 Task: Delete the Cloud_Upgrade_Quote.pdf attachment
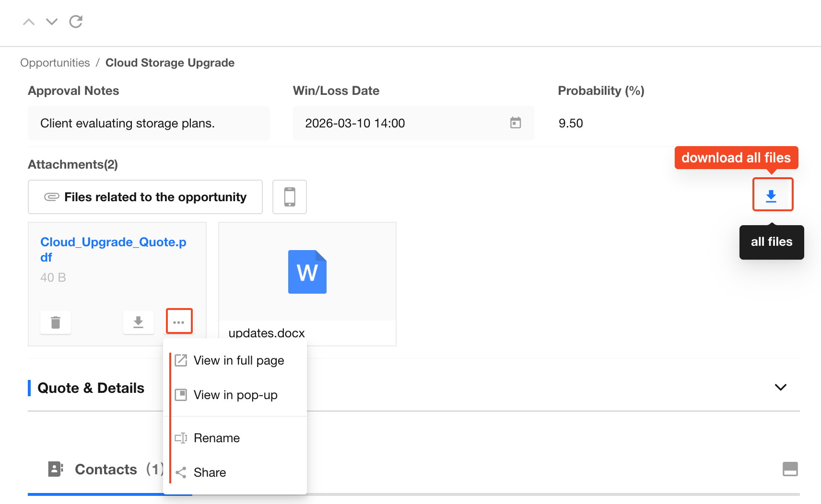56,322
